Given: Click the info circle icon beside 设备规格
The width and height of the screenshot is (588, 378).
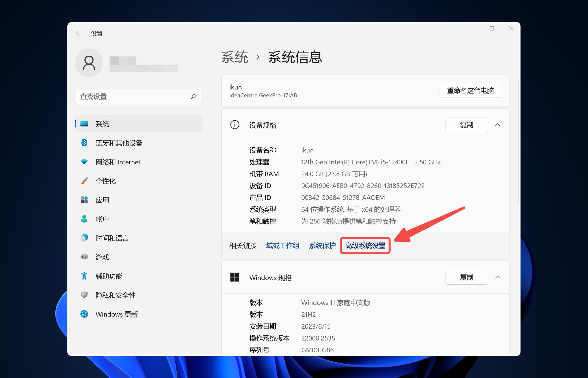Looking at the screenshot, I should tap(235, 125).
